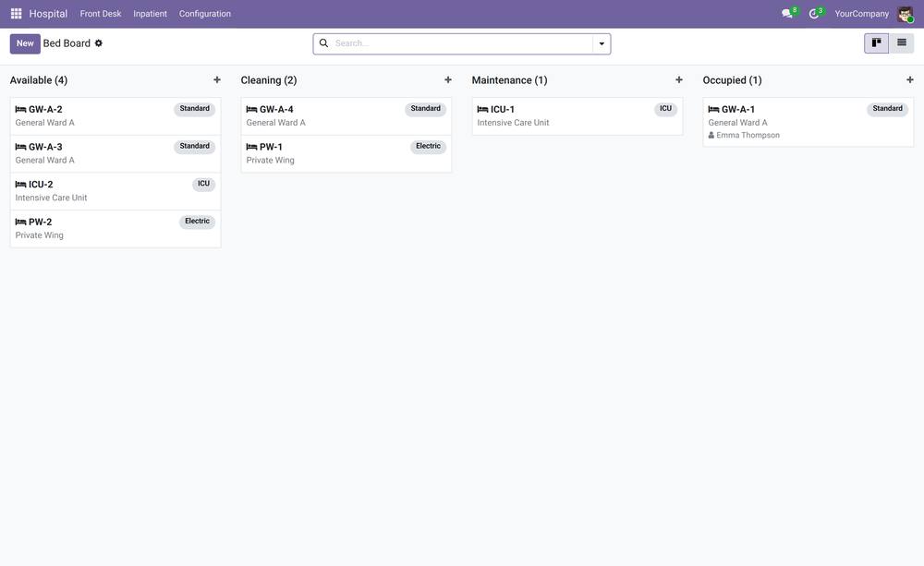Click the search magnifier icon
The image size is (924, 566).
[323, 43]
